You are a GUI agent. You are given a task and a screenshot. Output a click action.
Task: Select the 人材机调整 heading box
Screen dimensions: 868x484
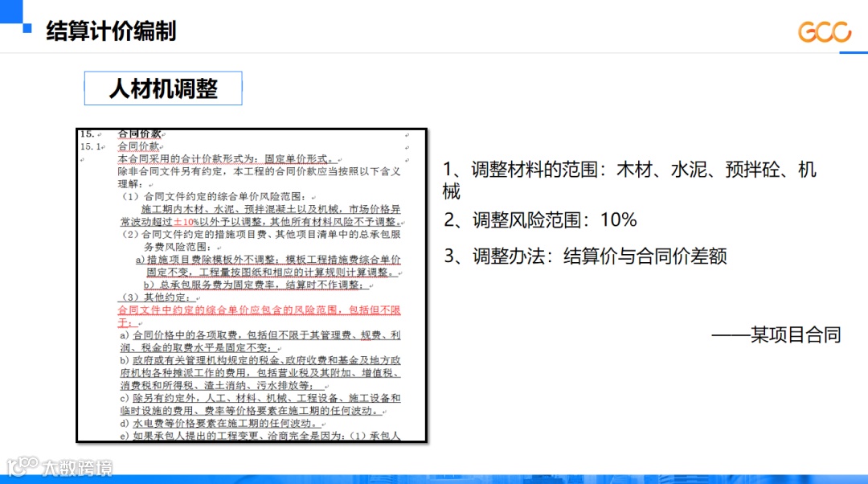pyautogui.click(x=163, y=88)
